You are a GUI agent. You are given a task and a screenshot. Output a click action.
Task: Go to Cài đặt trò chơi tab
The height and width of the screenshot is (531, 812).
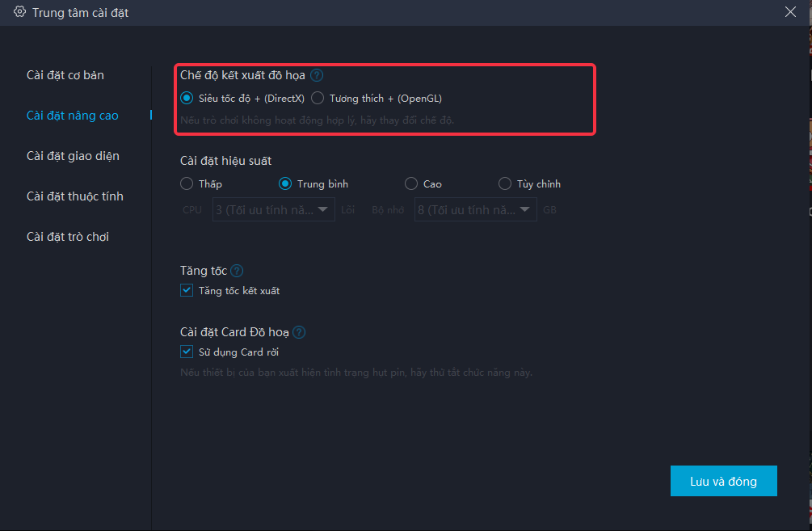click(68, 237)
